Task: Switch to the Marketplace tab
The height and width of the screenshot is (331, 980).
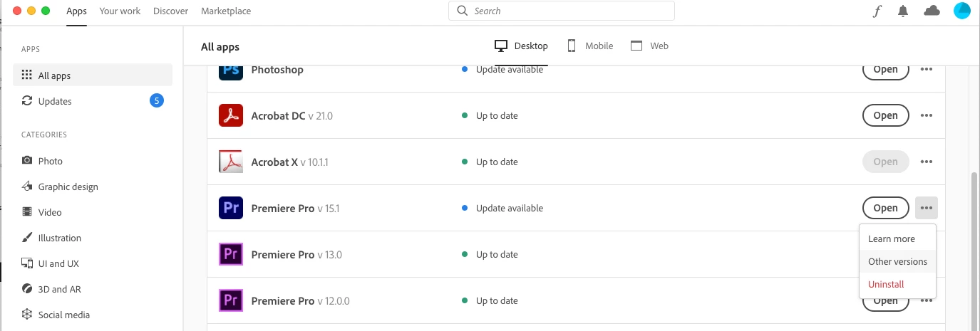Action: coord(226,11)
